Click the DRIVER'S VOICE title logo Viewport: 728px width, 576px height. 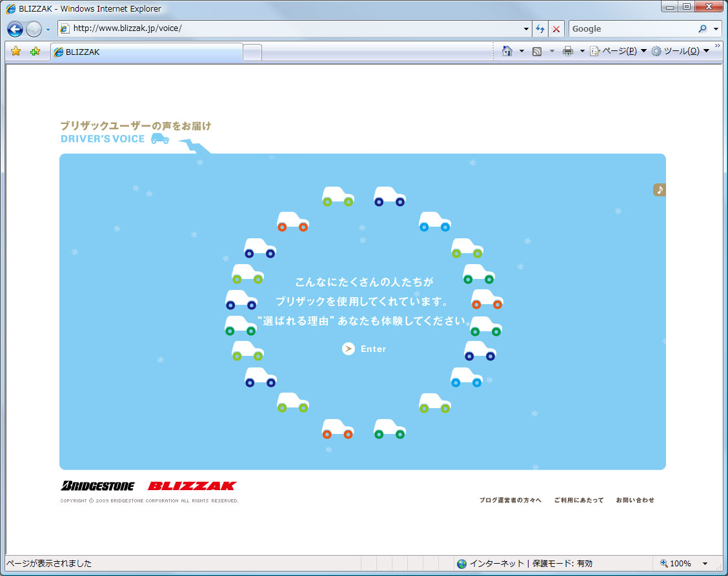pyautogui.click(x=103, y=139)
